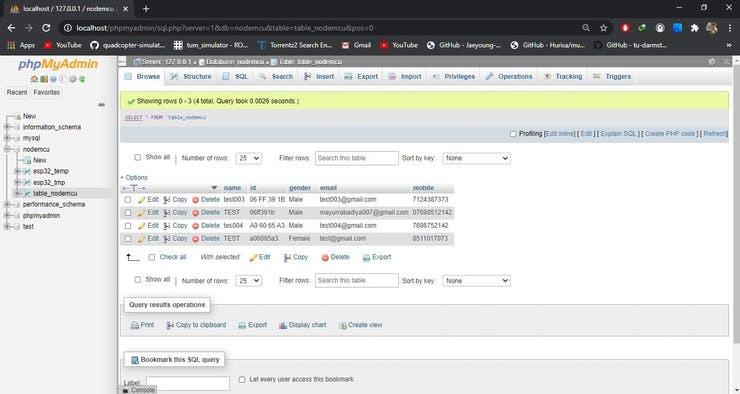Click the With selected Edit pencil icon
The image size is (740, 394).
tap(253, 257)
